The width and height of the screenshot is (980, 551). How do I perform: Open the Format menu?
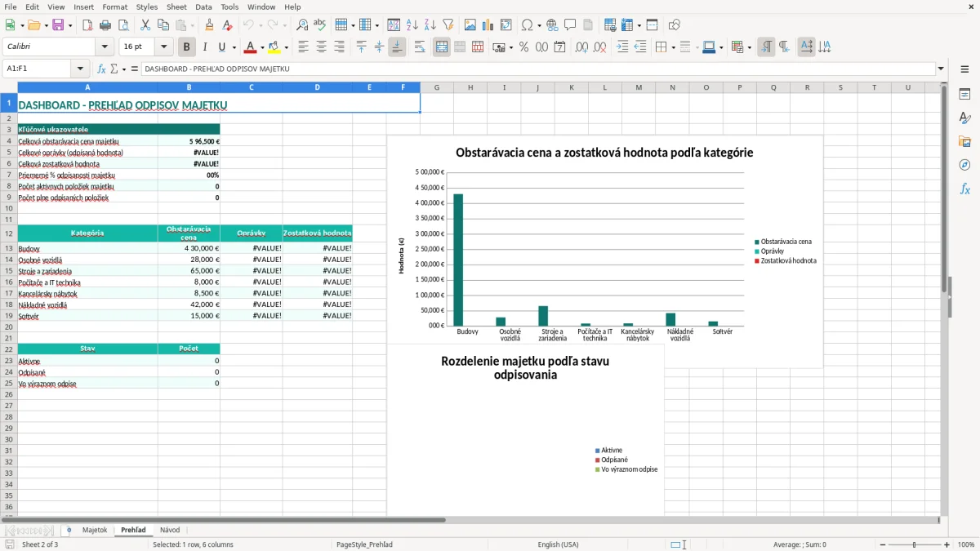pos(114,7)
